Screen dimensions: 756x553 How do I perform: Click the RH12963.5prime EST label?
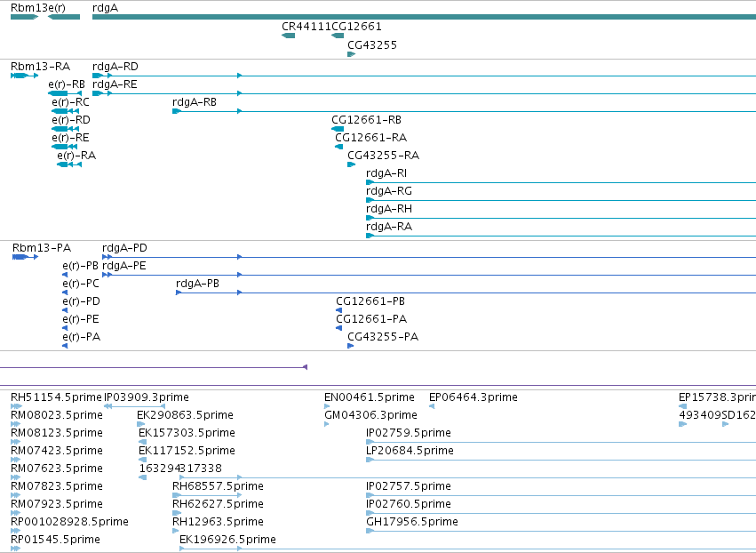pos(218,523)
